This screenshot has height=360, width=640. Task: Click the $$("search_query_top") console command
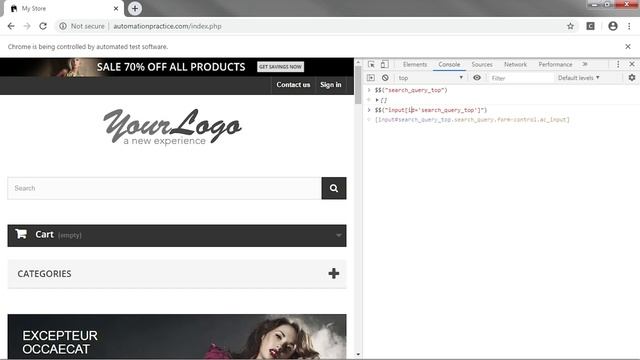pyautogui.click(x=411, y=90)
